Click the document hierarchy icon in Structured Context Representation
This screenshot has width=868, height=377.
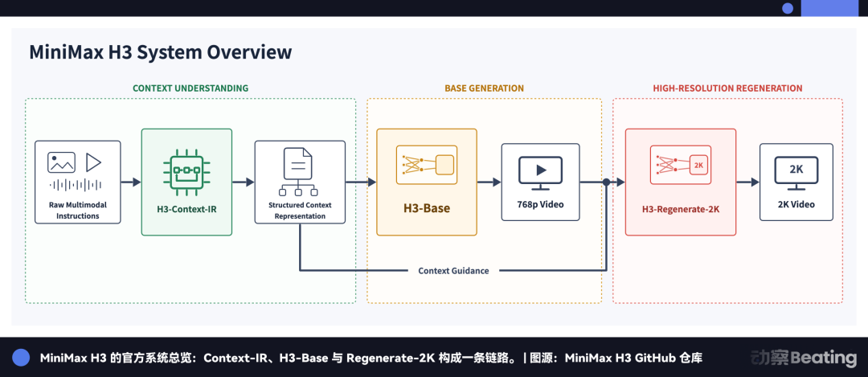[298, 172]
